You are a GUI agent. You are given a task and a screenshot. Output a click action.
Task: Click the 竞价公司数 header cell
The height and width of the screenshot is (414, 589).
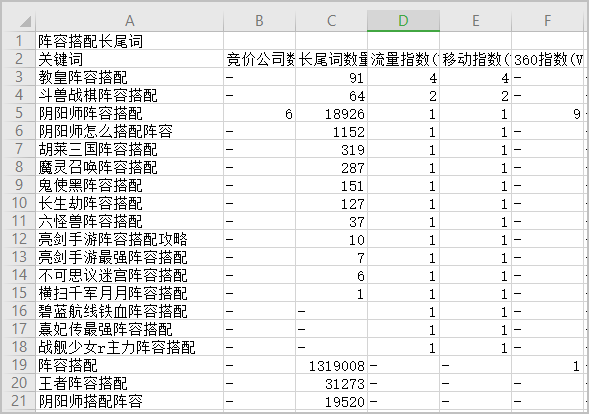[x=260, y=59]
